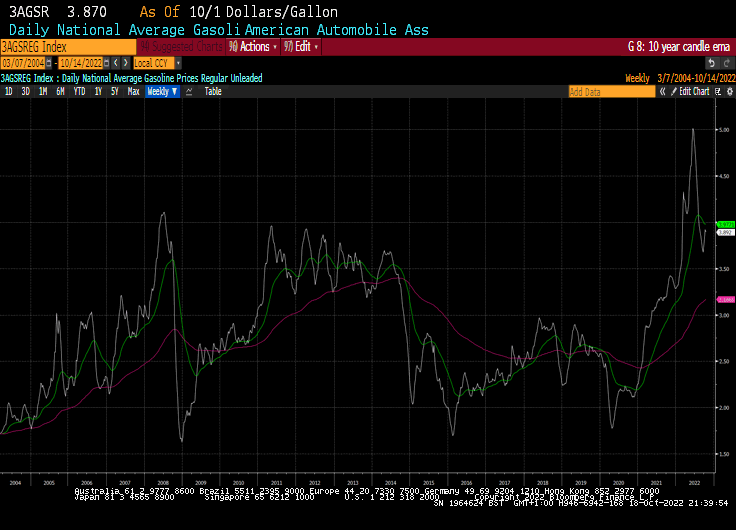Switch to Table view

[x=213, y=91]
